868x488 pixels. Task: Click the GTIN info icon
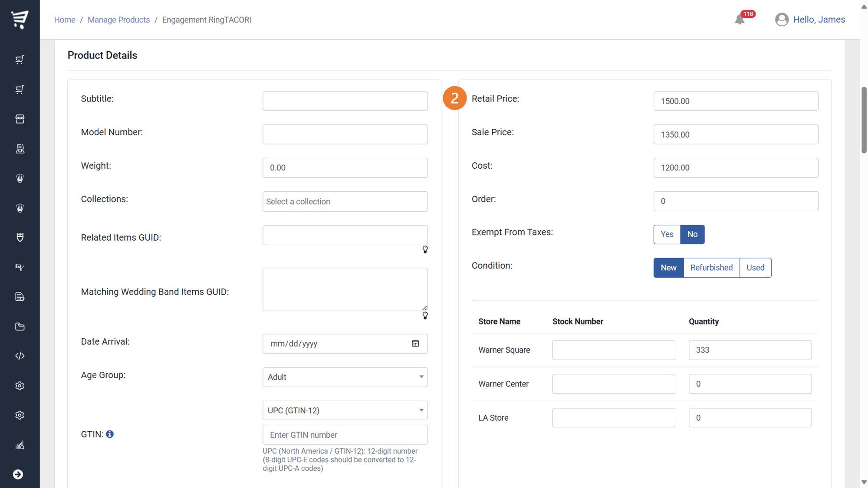110,434
